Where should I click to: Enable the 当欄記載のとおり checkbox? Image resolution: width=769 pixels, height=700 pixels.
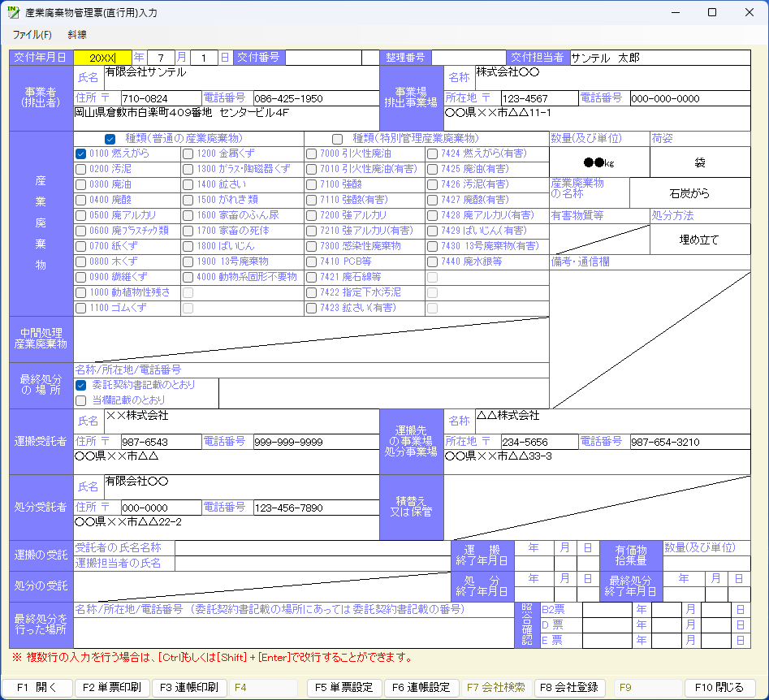pyautogui.click(x=81, y=400)
